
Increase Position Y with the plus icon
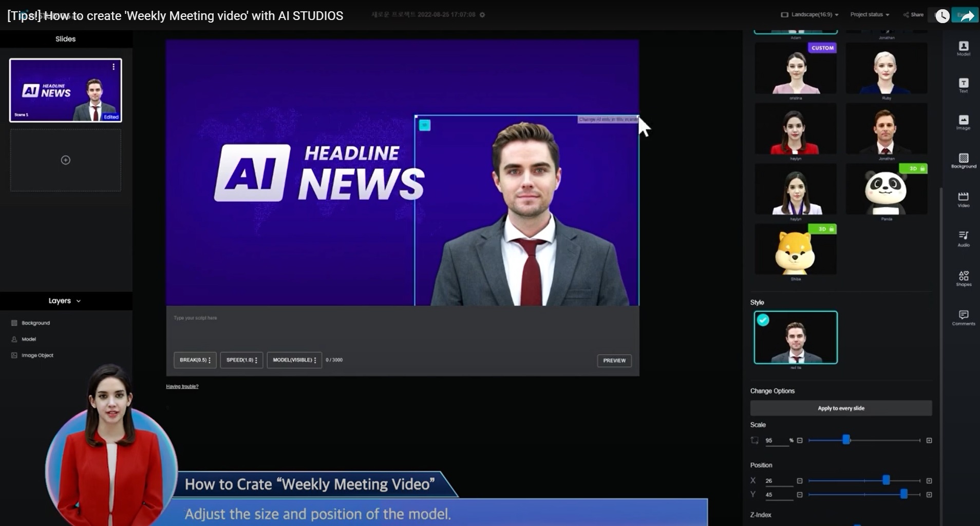tap(929, 495)
